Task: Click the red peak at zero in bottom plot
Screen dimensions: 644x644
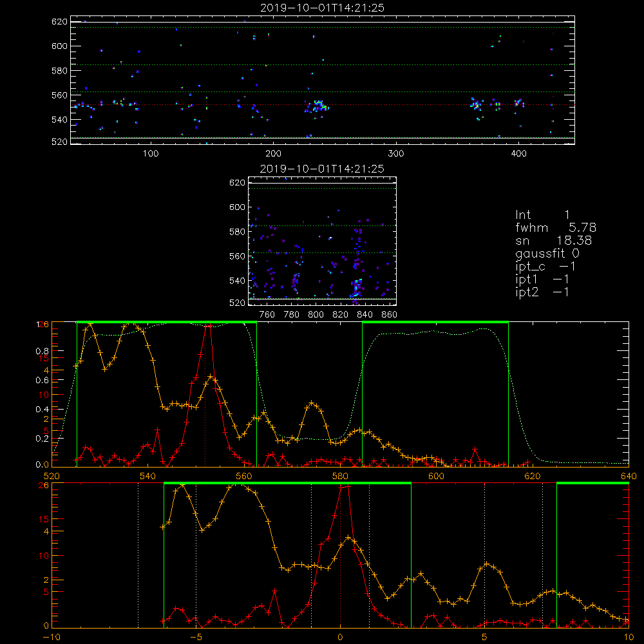Action: point(344,487)
